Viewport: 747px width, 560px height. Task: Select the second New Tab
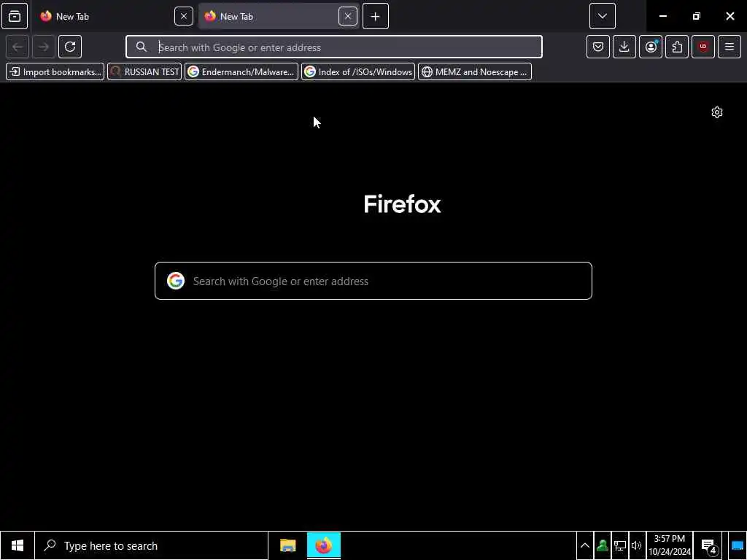[279, 16]
